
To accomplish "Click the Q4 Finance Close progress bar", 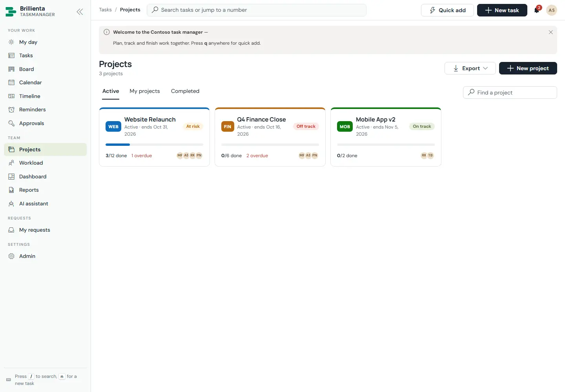I will [270, 145].
